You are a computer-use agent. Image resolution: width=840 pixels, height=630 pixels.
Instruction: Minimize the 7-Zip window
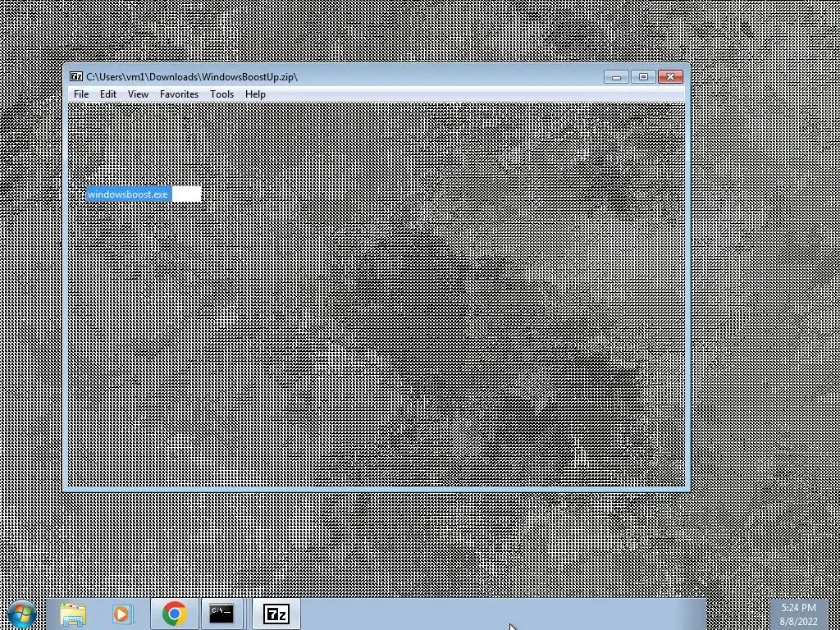pyautogui.click(x=616, y=77)
